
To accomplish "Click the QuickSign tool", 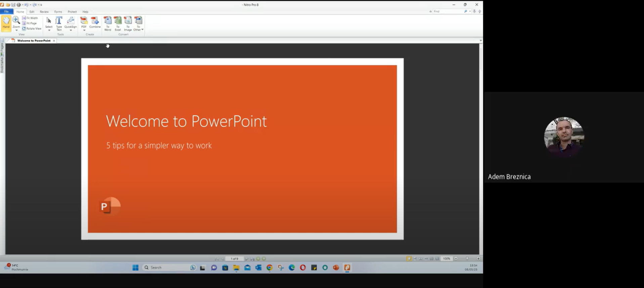I will coord(71,22).
